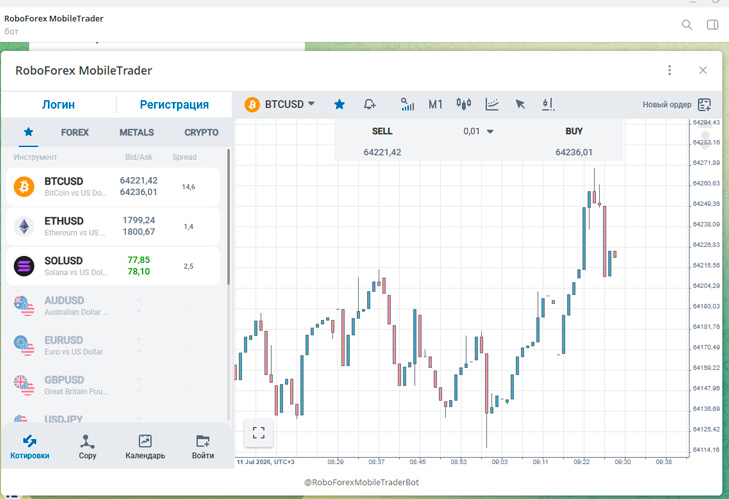The width and height of the screenshot is (729, 499).
Task: Expand the BTCUSD symbol dropdown
Action: pyautogui.click(x=311, y=104)
